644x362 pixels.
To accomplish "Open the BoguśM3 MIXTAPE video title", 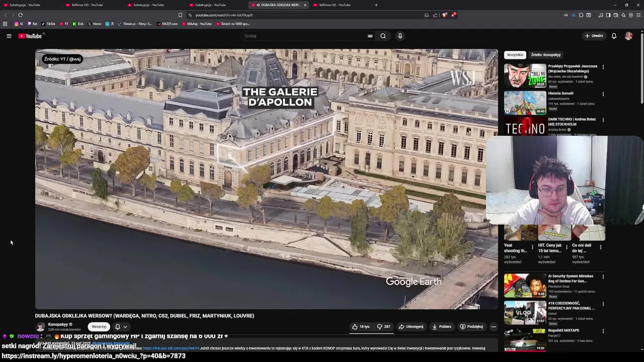I will 563,330.
